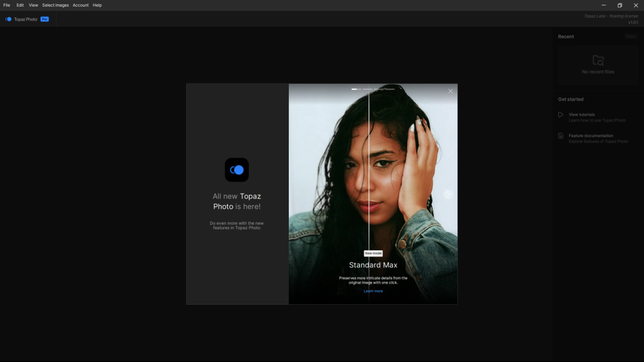
Task: Restore down the application window
Action: (x=620, y=5)
